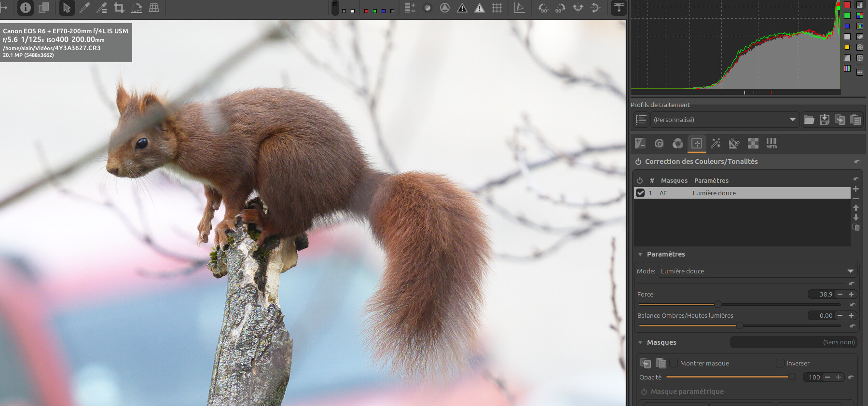Image resolution: width=868 pixels, height=406 pixels.
Task: Click the mask name field (Sans nom)
Action: (793, 342)
